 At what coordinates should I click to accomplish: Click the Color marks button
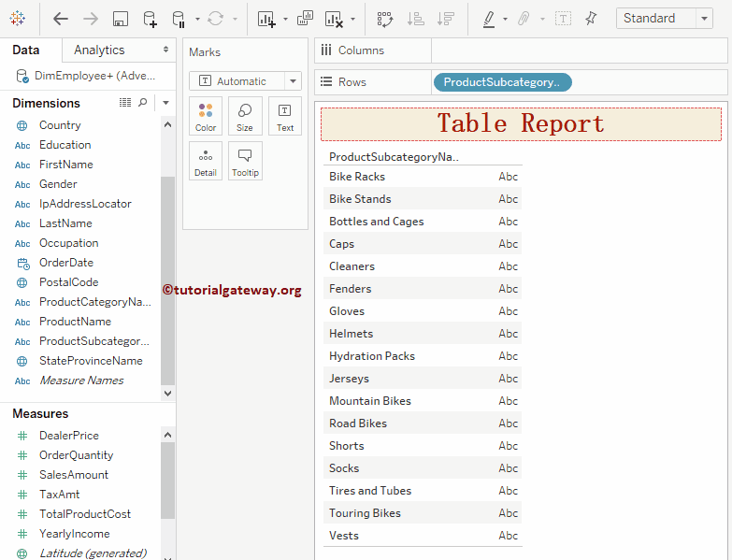tap(206, 117)
